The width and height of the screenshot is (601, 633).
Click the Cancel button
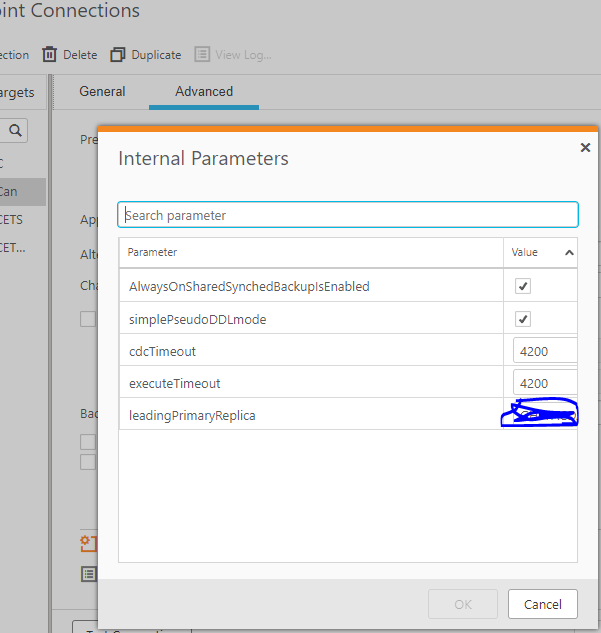[542, 604]
